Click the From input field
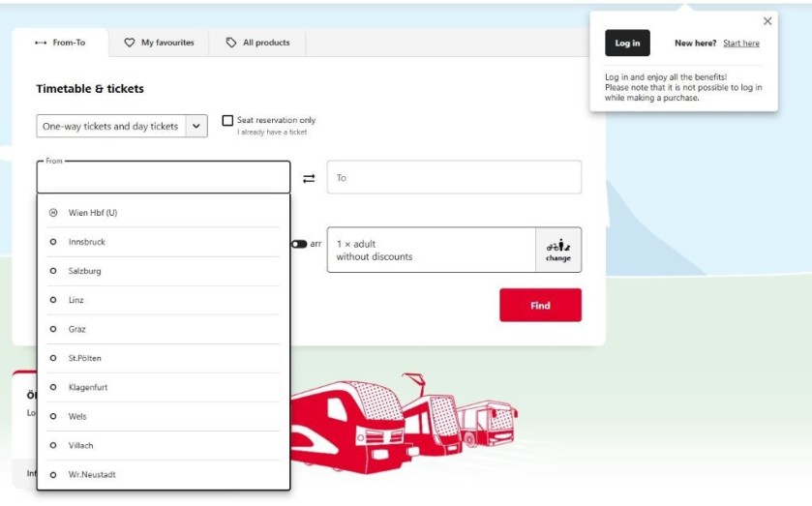Image resolution: width=812 pixels, height=506 pixels. [x=164, y=177]
